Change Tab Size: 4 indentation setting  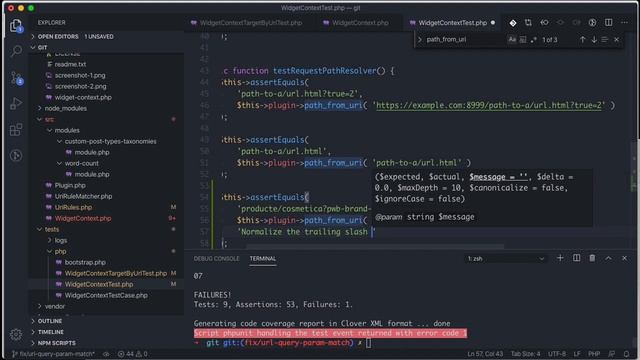525,354
